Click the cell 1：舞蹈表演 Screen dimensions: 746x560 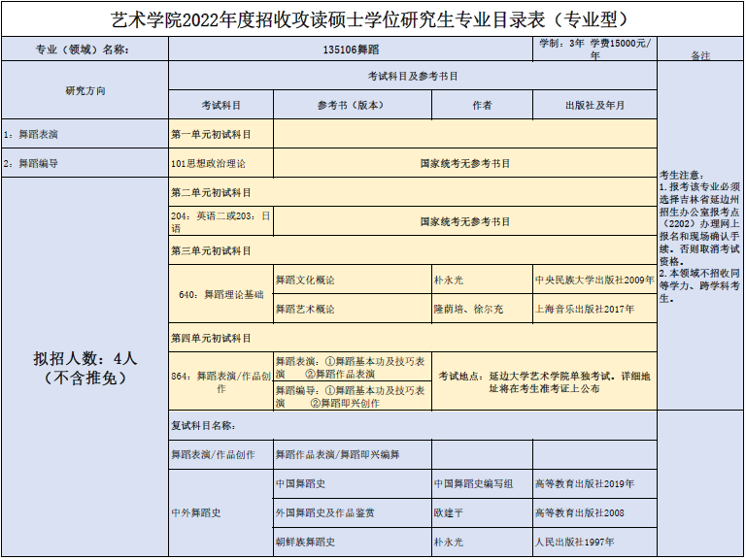(x=85, y=134)
